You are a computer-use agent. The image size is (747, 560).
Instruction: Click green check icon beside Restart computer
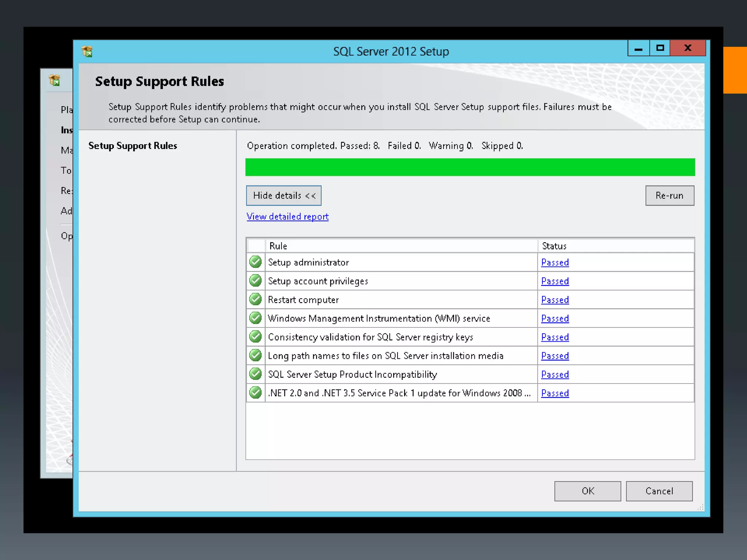coord(255,299)
